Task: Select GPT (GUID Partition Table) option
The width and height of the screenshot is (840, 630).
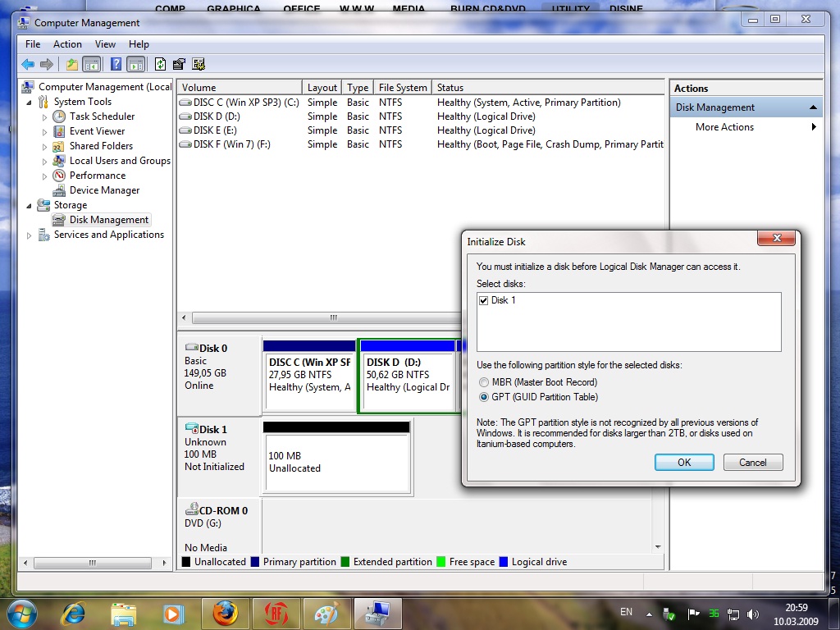Action: point(484,398)
